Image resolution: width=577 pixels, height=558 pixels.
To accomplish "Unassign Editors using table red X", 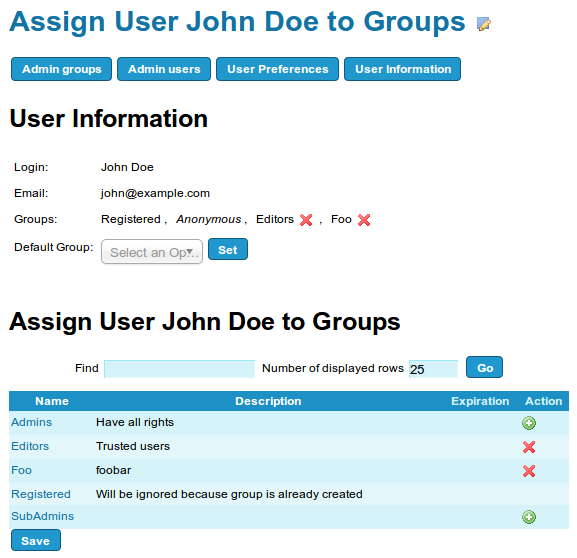I will pos(529,447).
